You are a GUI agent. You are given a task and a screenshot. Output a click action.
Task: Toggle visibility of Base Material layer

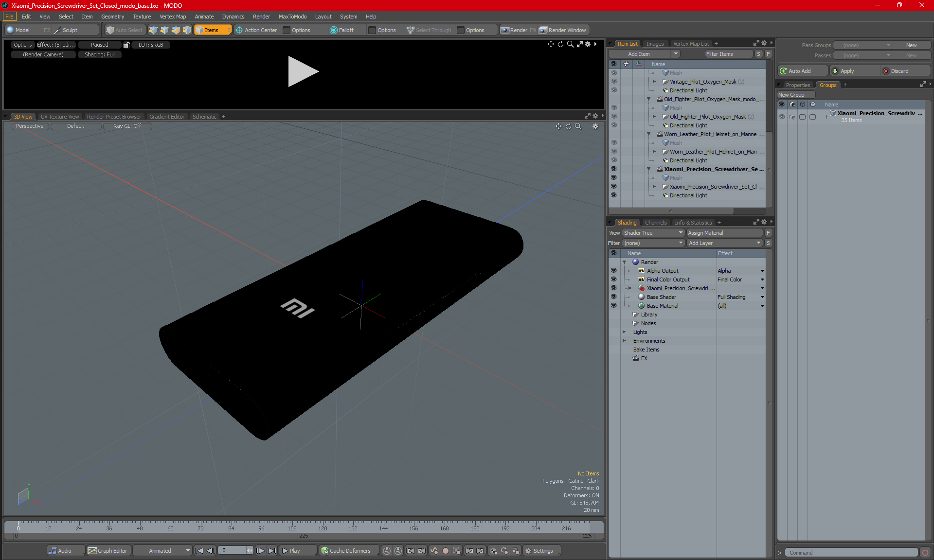pos(613,306)
